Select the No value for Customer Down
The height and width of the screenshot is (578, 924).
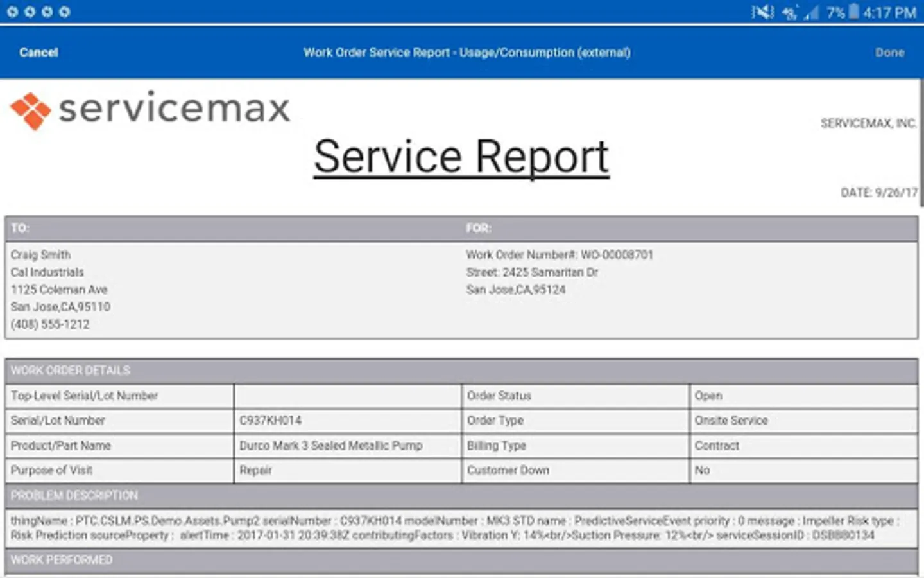pos(702,470)
